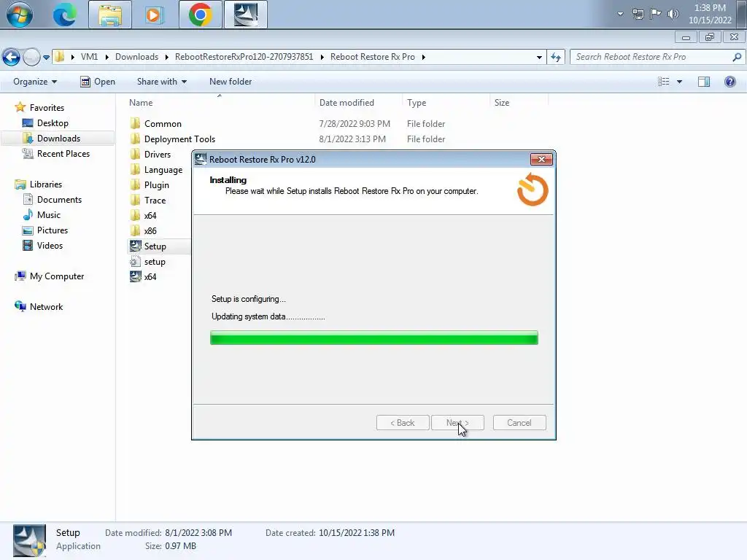Click VM1 in the address breadcrumb

click(89, 57)
